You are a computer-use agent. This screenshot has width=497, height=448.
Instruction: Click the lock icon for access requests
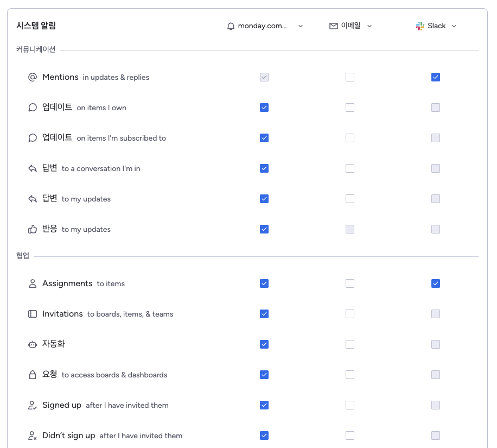(33, 375)
